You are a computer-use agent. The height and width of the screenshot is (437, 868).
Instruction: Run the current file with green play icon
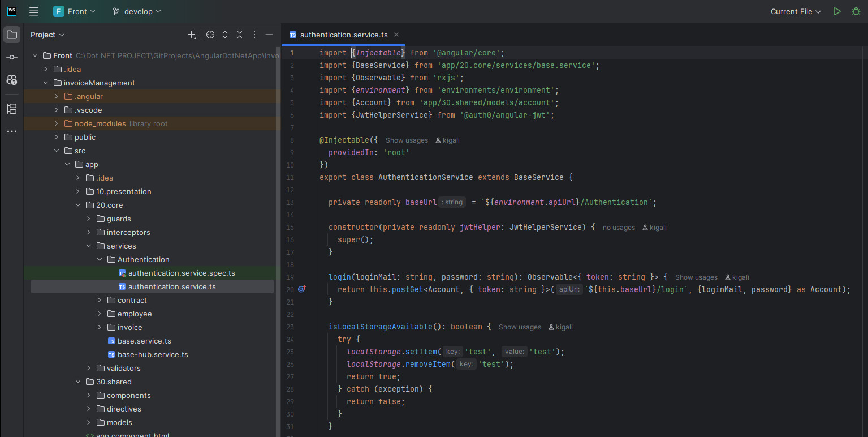pyautogui.click(x=837, y=11)
